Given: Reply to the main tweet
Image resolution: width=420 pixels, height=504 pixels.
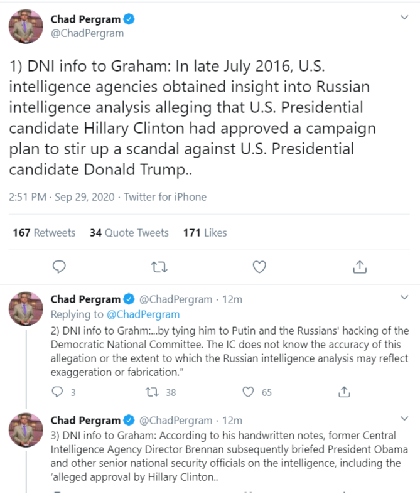Looking at the screenshot, I should [59, 267].
